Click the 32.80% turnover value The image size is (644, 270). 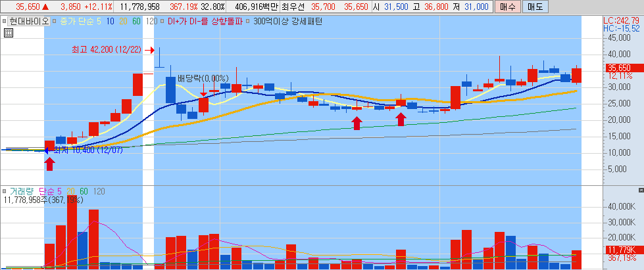[212, 7]
